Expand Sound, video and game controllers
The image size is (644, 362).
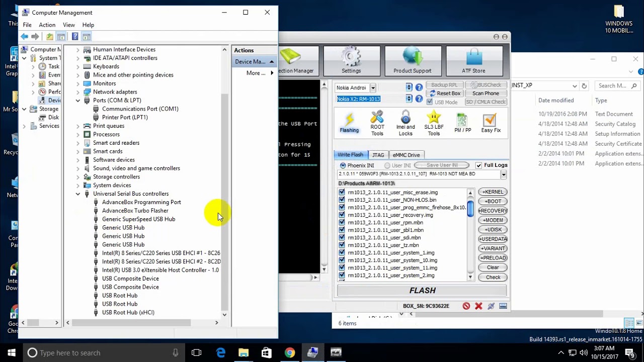click(78, 168)
